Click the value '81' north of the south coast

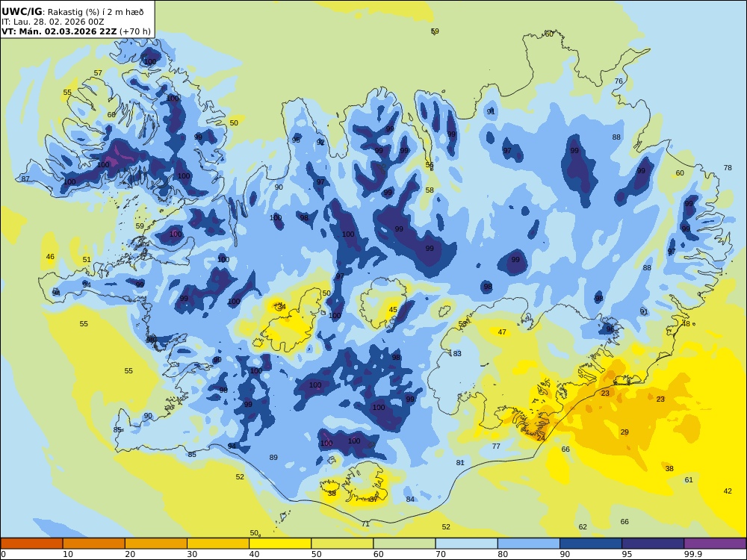[x=460, y=462]
